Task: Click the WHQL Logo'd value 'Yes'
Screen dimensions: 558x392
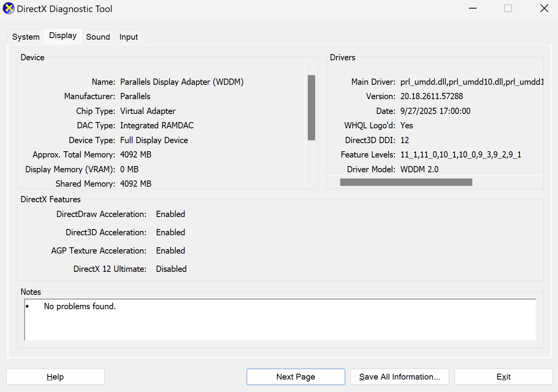Action: tap(407, 126)
